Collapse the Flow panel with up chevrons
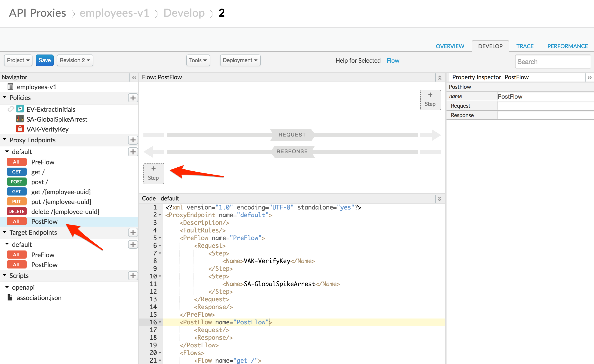Screen dimensions: 594x364 tap(440, 77)
